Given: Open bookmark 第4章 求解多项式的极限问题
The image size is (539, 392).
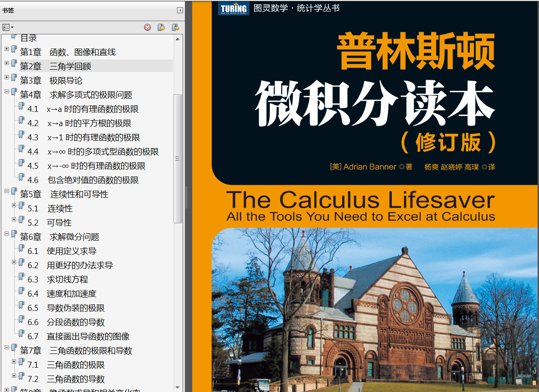Looking at the screenshot, I should 76,95.
